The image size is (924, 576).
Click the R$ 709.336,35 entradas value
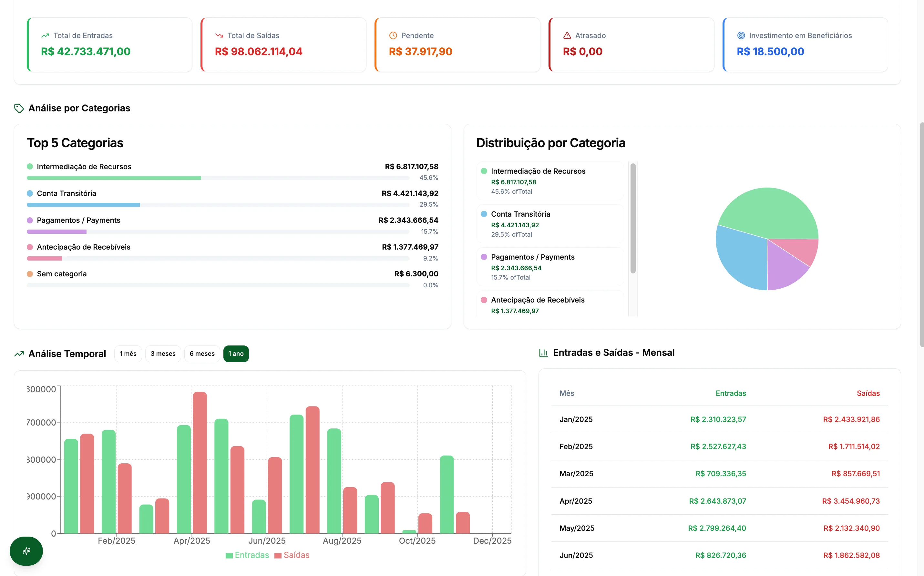click(x=721, y=474)
